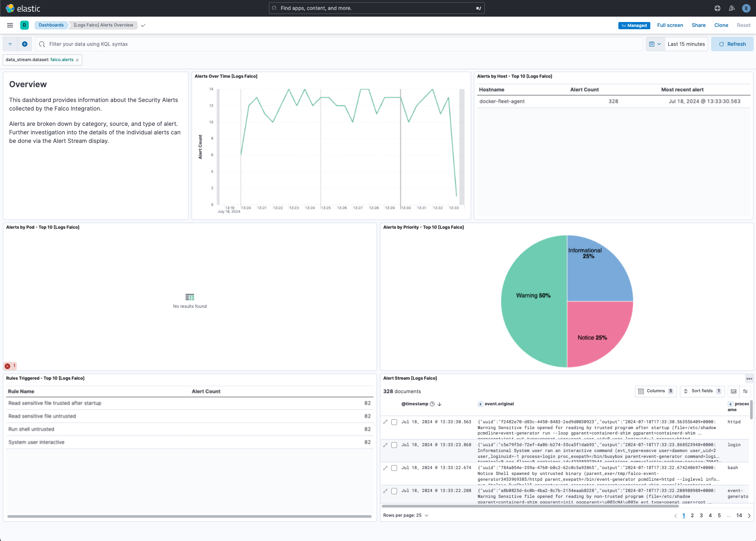Expand the 13:33:30.563 alert row details
This screenshot has width=756, height=541.
pyautogui.click(x=385, y=422)
